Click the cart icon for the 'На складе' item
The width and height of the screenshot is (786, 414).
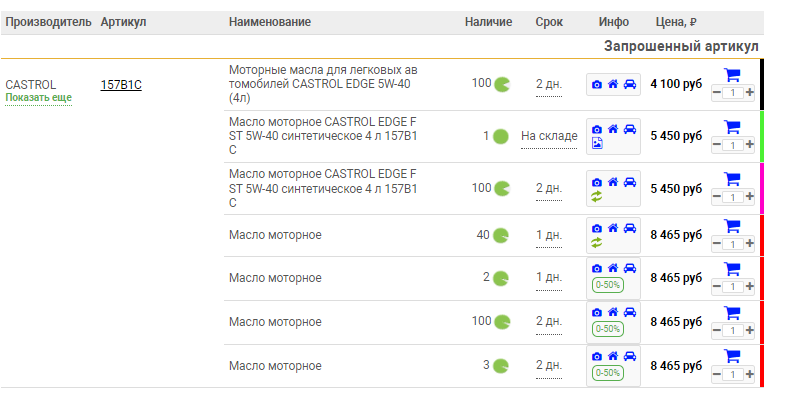coord(731,127)
